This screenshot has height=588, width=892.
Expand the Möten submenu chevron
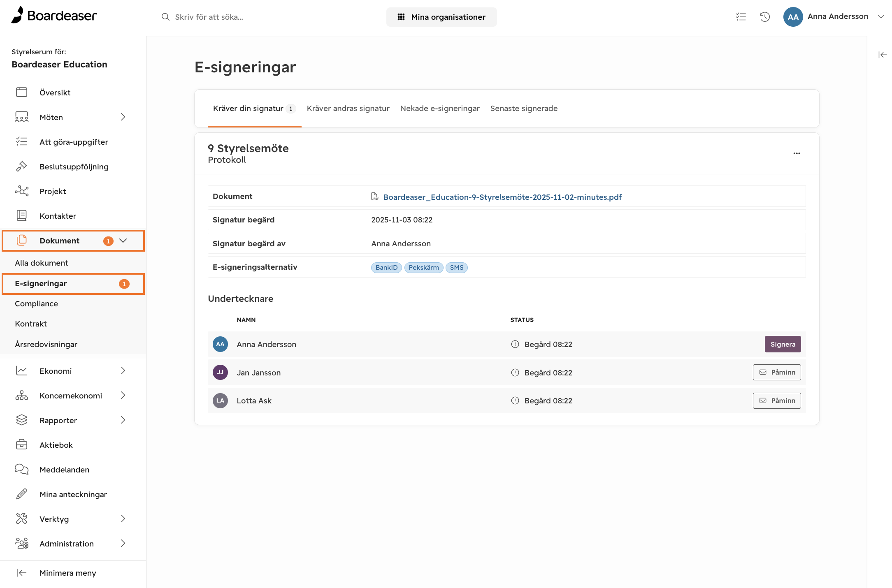point(123,117)
